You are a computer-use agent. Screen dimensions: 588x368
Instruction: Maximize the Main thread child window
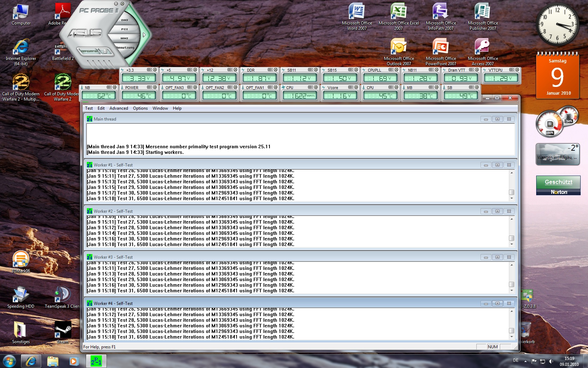(x=497, y=119)
